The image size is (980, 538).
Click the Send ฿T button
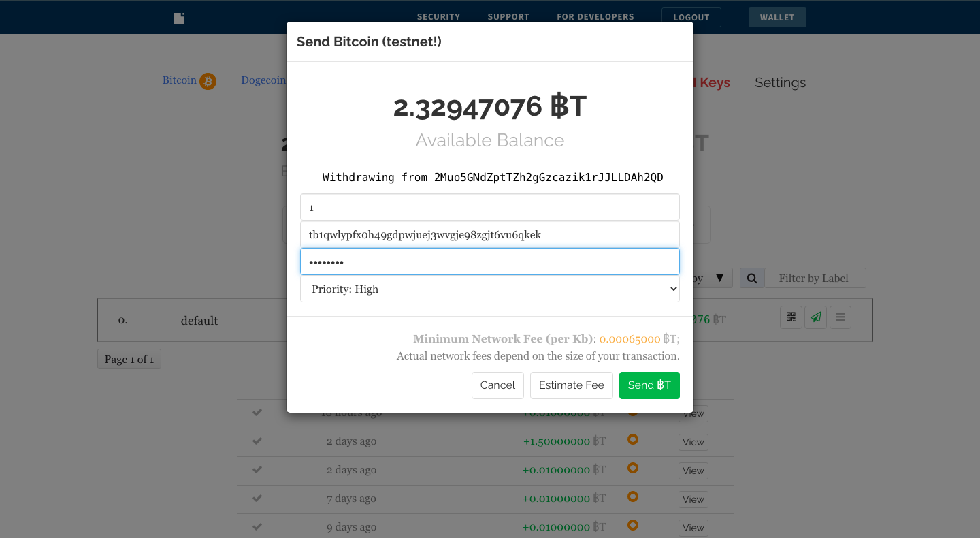[x=649, y=385]
